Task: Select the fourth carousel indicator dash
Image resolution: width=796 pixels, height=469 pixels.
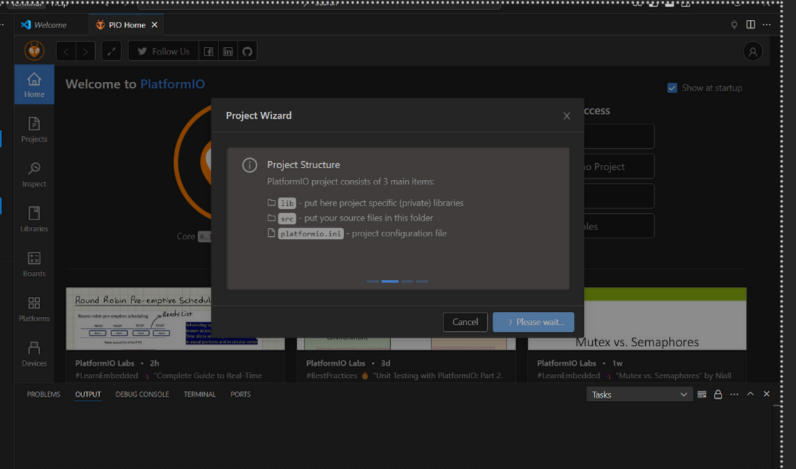Action: pos(422,281)
